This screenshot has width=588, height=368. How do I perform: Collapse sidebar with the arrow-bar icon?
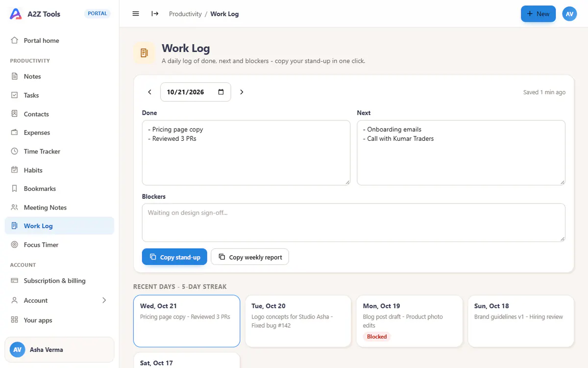(x=155, y=14)
